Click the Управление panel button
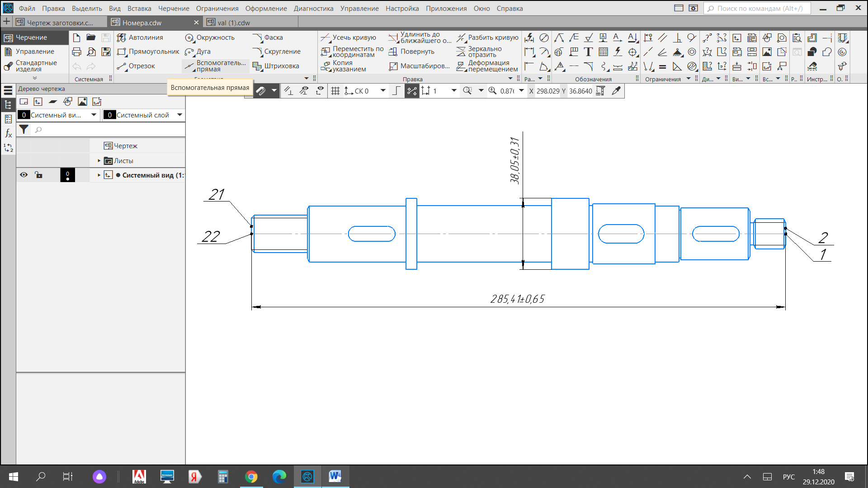 (x=35, y=52)
